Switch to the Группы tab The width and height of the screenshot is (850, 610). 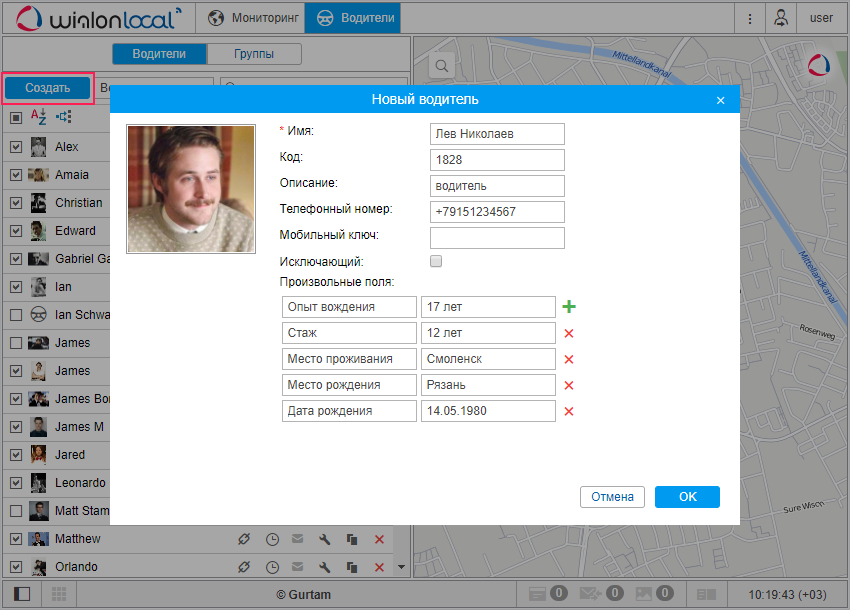coord(254,54)
